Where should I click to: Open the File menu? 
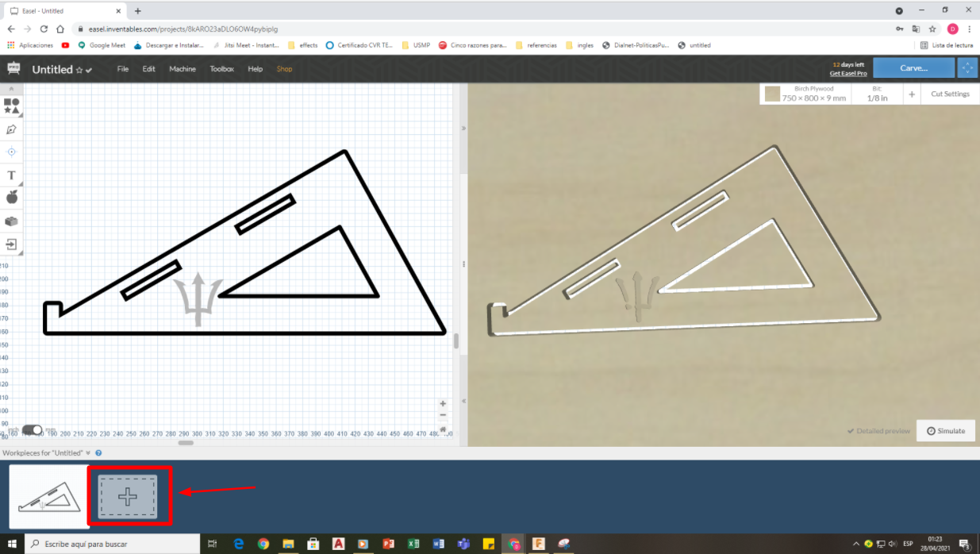click(123, 69)
